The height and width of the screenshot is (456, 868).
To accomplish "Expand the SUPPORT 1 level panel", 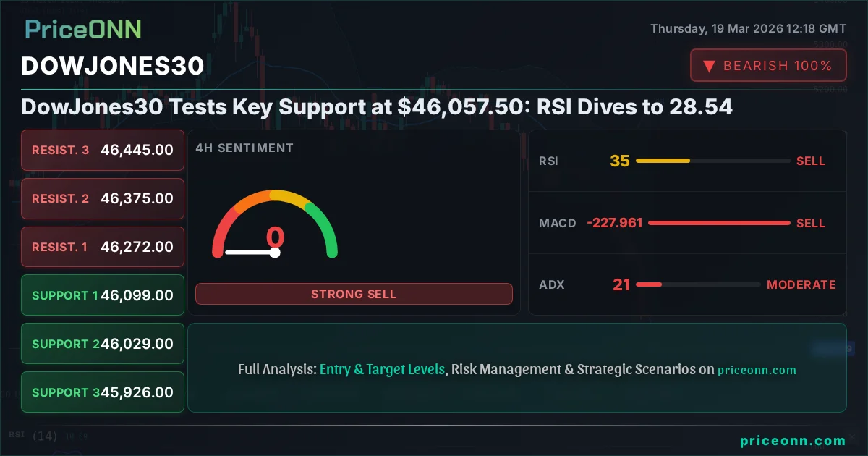I will click(x=102, y=295).
